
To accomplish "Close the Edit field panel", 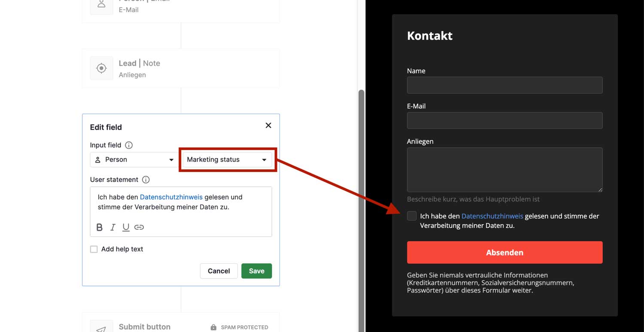I will 268,125.
